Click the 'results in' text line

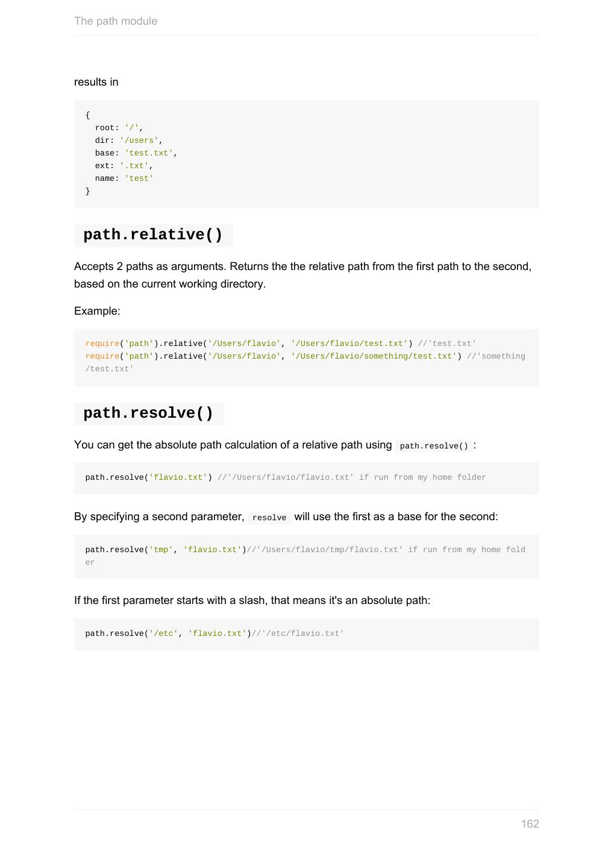coord(96,82)
